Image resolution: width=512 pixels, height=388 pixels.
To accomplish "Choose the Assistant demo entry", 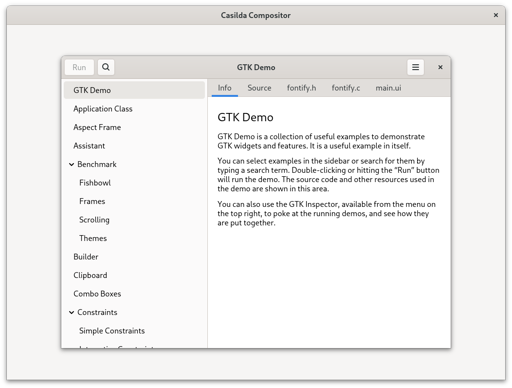I will tap(134, 146).
